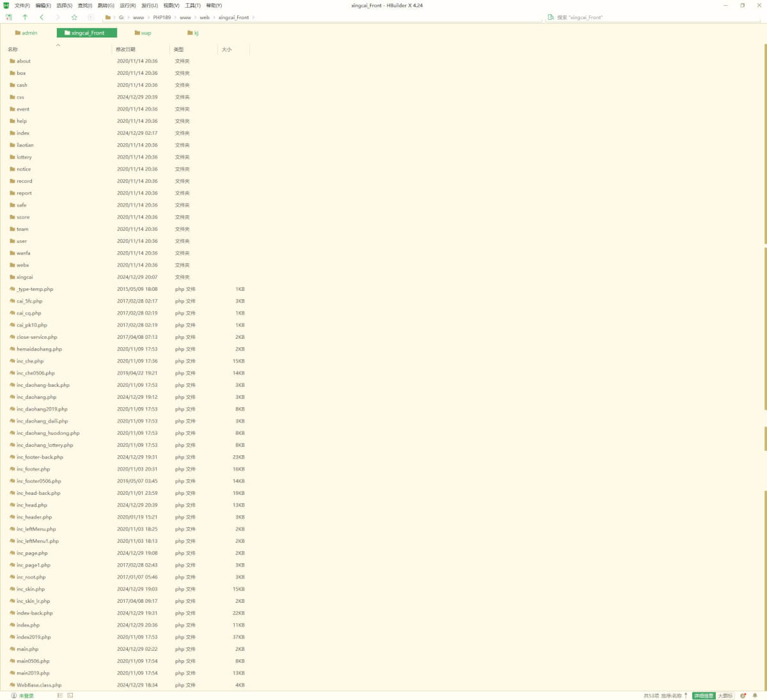Switch to 详细信息 list view

point(703,696)
